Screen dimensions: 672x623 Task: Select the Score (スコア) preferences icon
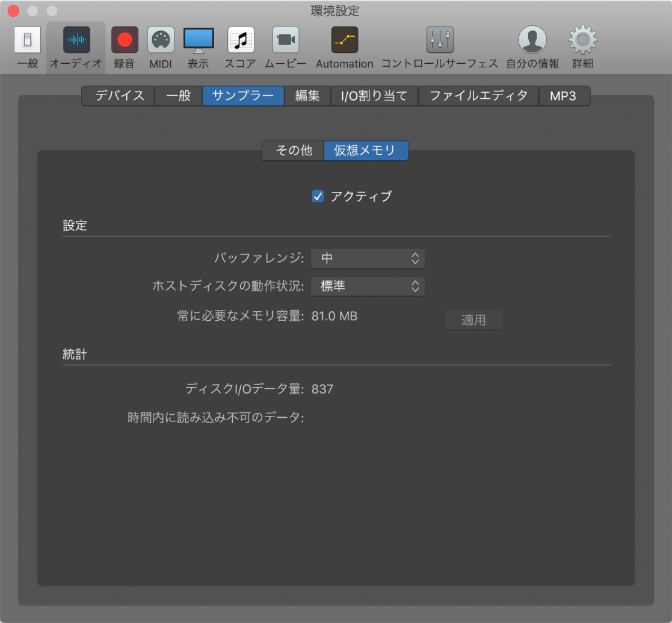click(239, 47)
